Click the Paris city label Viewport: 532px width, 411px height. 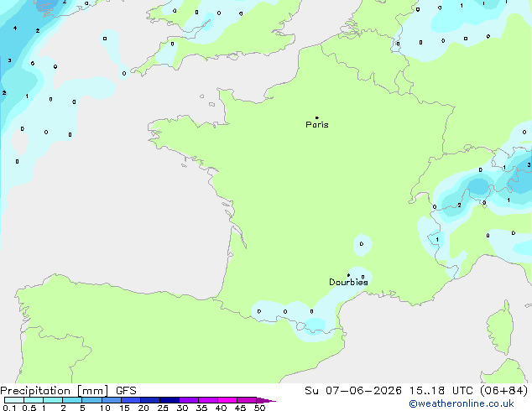coord(317,125)
